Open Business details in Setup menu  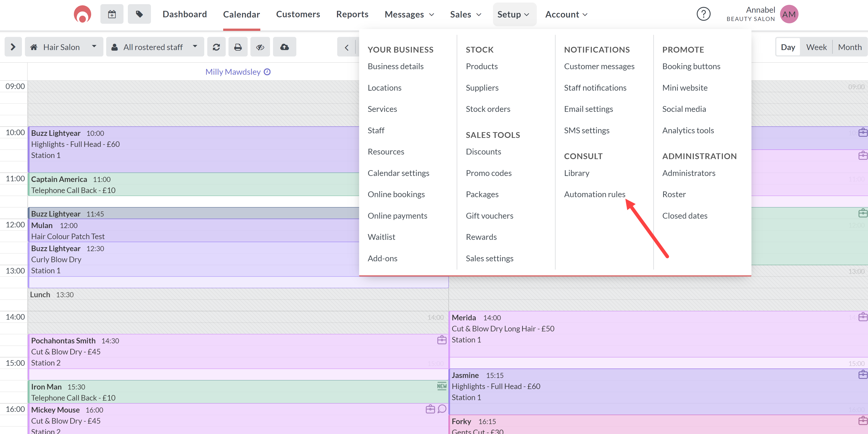click(396, 66)
